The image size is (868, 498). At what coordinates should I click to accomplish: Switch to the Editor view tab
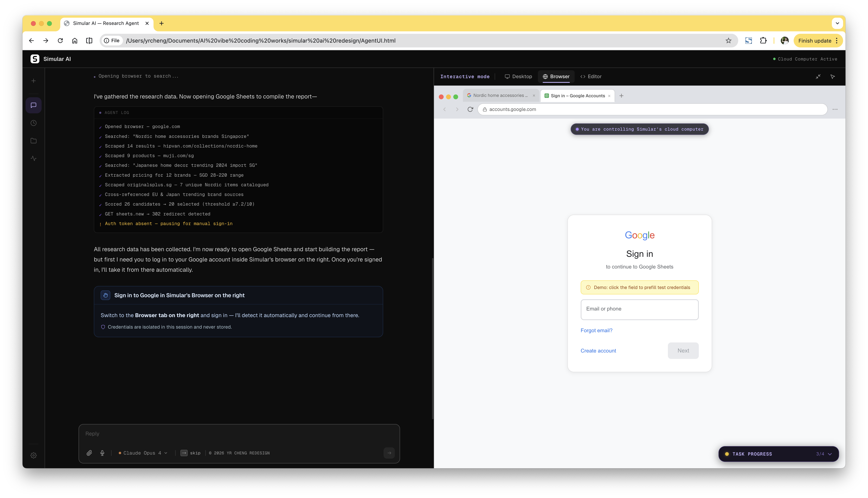(x=591, y=76)
